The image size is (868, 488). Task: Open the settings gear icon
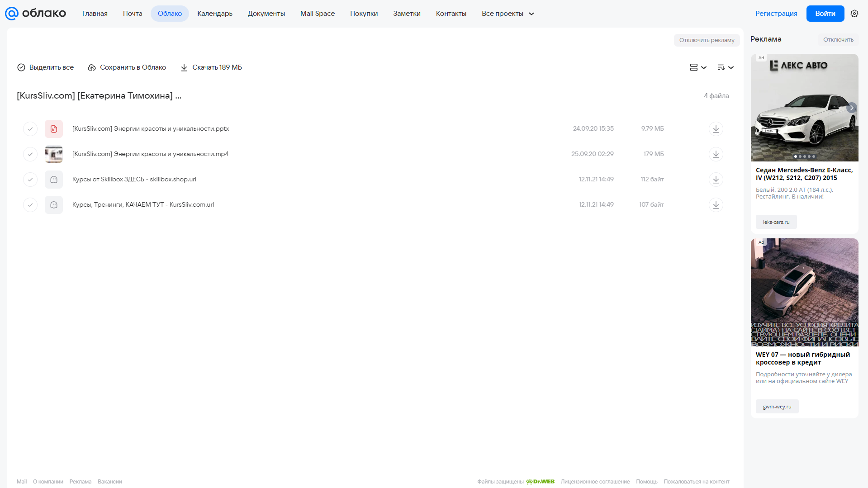(854, 14)
